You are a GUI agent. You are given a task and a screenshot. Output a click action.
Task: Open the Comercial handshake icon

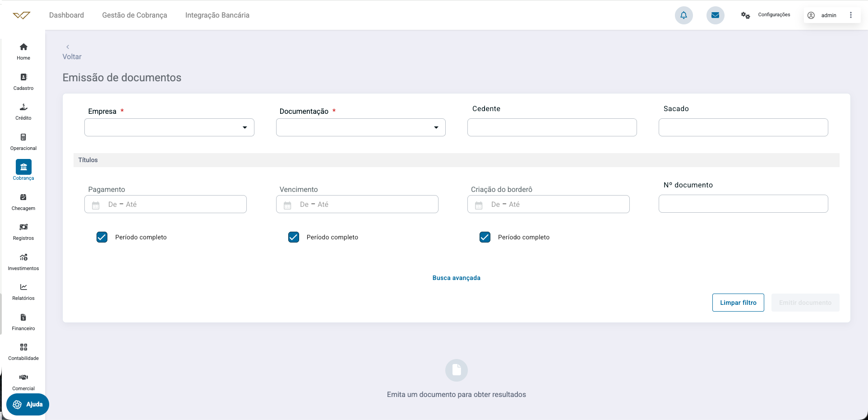tap(23, 378)
